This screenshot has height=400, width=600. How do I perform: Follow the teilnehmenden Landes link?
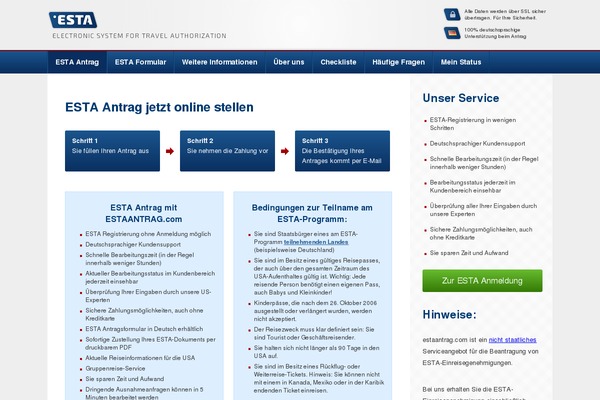coord(316,242)
